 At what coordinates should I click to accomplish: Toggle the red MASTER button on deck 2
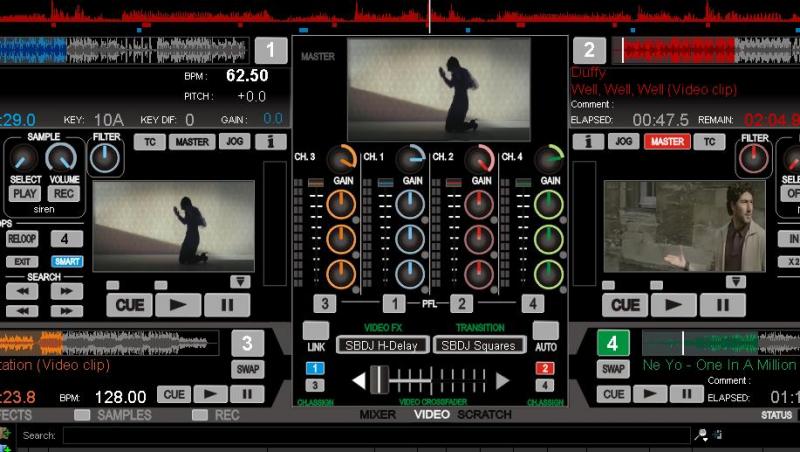click(667, 141)
